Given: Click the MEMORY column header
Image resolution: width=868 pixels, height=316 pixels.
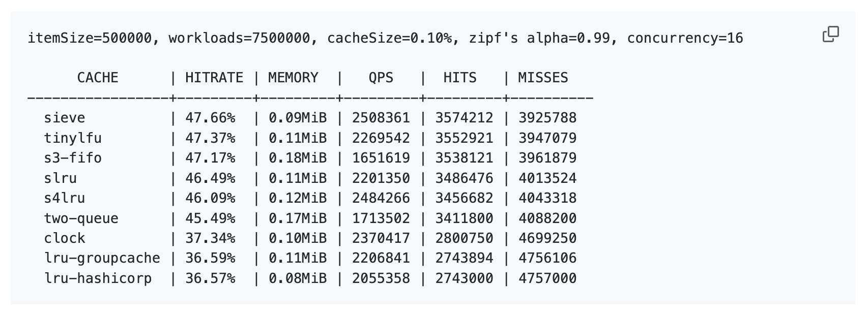Looking at the screenshot, I should pyautogui.click(x=293, y=78).
